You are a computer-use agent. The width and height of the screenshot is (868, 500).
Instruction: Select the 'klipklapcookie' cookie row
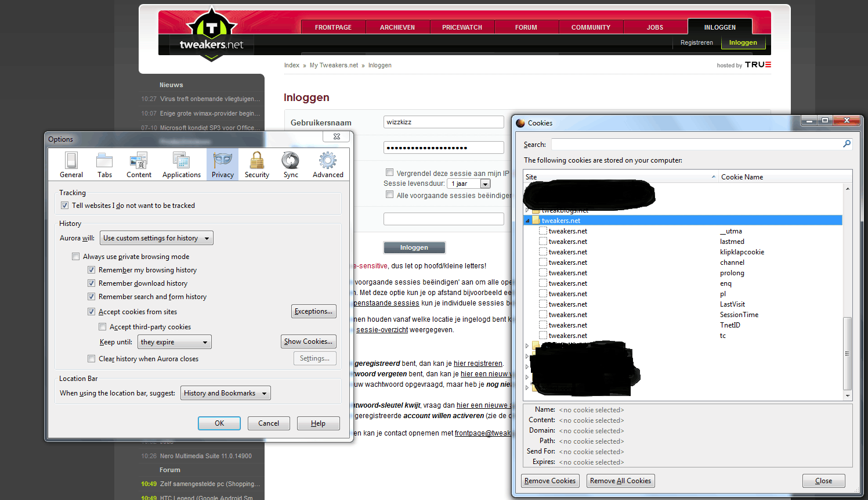pyautogui.click(x=683, y=252)
